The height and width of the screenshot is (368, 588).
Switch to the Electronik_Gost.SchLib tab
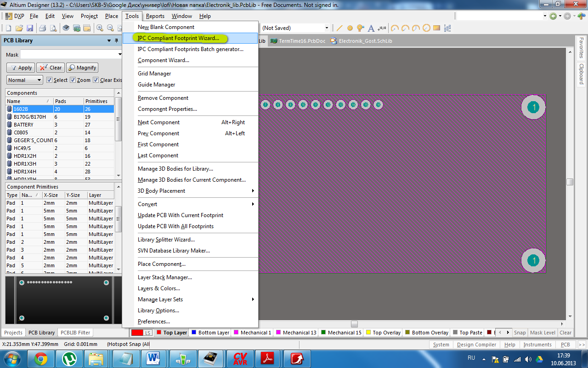(x=361, y=41)
